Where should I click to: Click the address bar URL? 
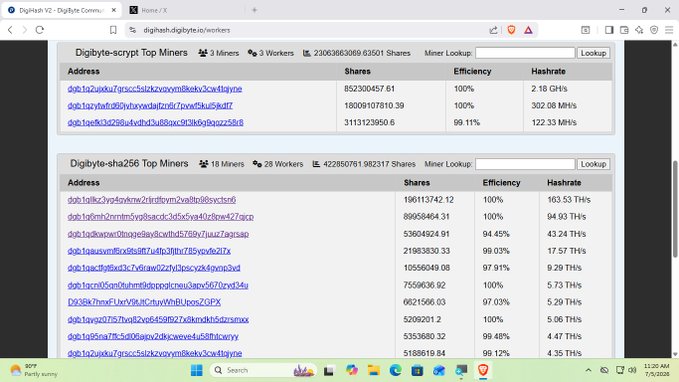(187, 30)
